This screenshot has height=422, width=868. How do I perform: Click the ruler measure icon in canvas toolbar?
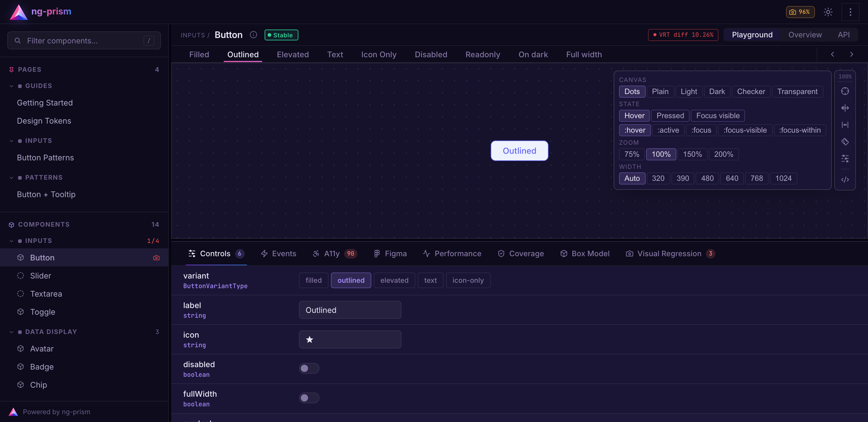click(x=845, y=142)
